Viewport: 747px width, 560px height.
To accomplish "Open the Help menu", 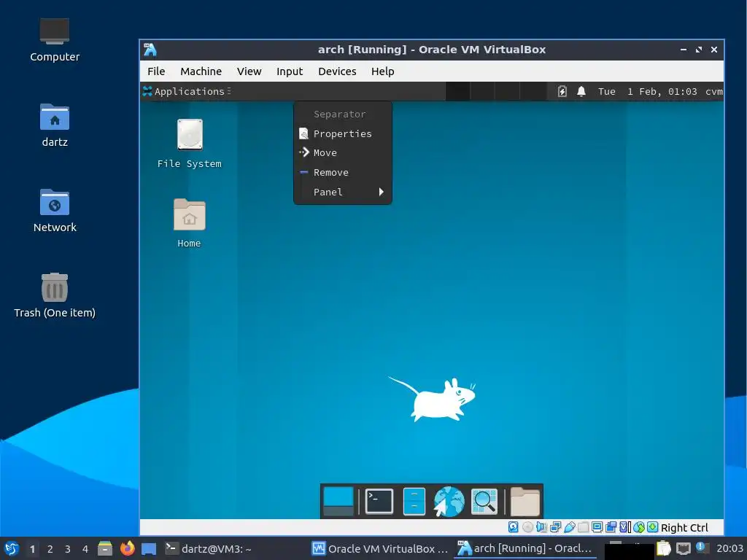I will (382, 71).
